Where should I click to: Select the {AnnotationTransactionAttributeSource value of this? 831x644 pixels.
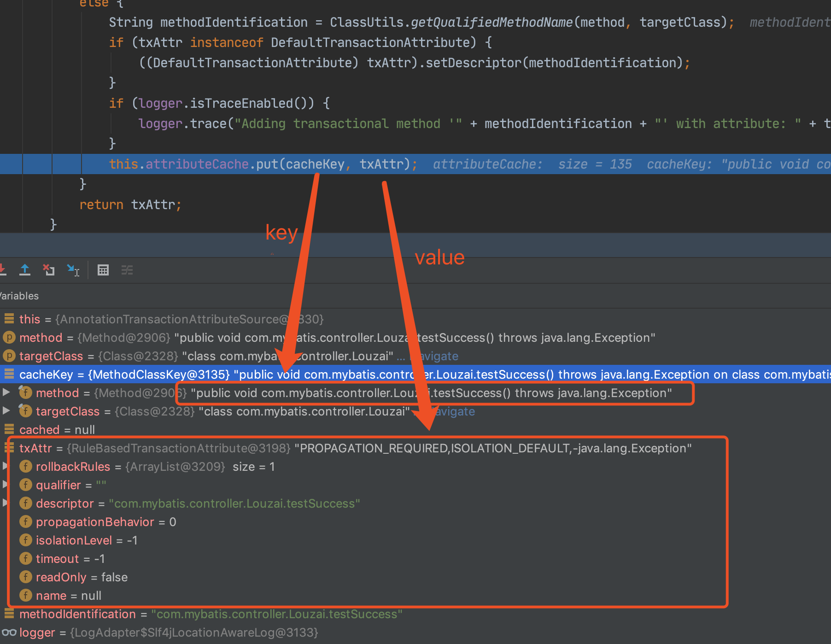coord(189,319)
